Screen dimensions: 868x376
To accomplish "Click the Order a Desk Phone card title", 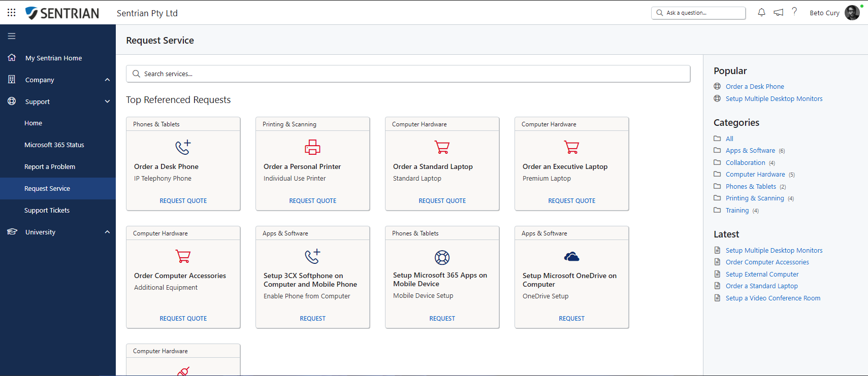I will (166, 166).
